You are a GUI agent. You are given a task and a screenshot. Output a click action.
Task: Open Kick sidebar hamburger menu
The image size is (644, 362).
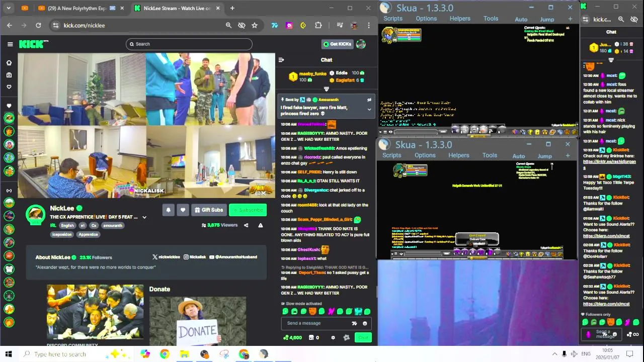point(10,44)
